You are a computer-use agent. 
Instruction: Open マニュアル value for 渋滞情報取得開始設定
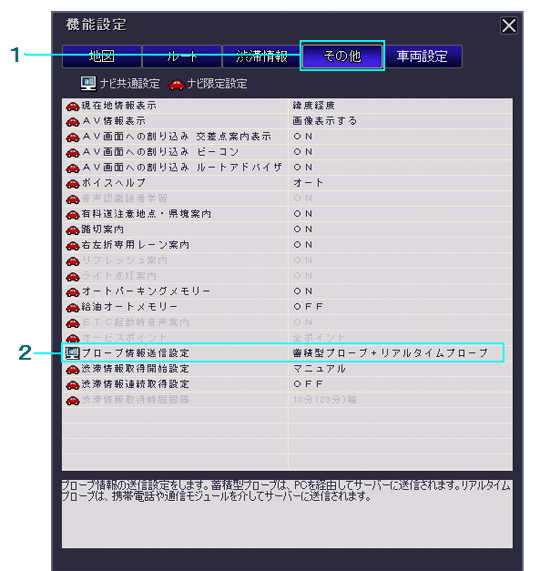[x=319, y=369]
